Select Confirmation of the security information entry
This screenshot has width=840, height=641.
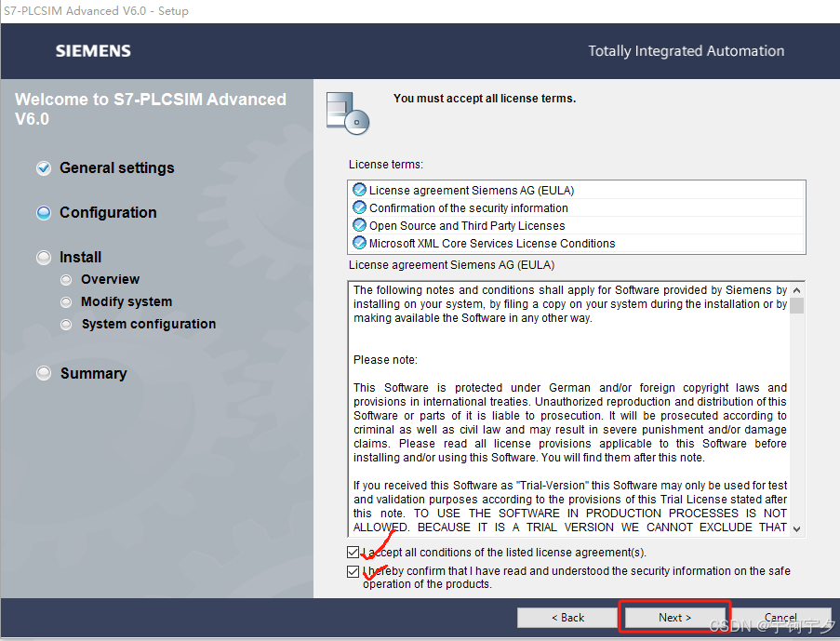[577, 208]
